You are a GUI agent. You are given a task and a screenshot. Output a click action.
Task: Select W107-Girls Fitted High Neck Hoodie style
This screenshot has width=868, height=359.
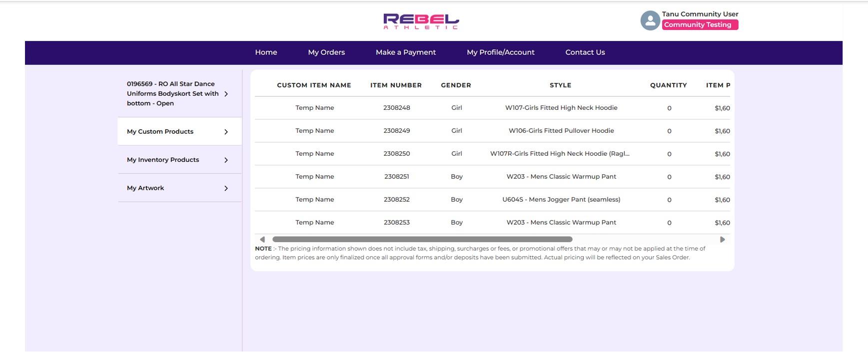[561, 108]
